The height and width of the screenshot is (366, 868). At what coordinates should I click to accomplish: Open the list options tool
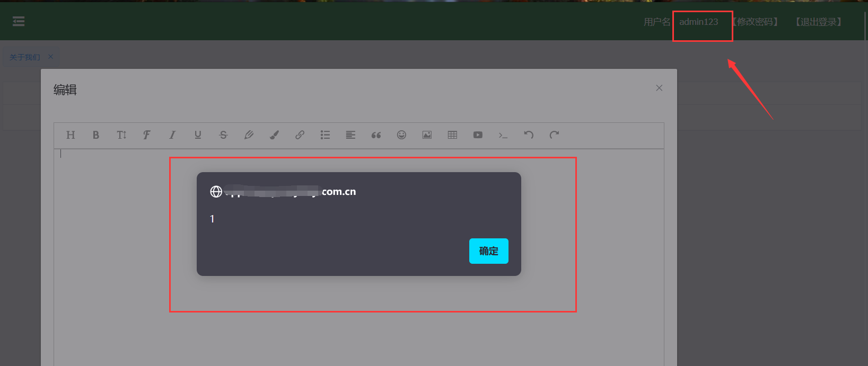pos(325,135)
